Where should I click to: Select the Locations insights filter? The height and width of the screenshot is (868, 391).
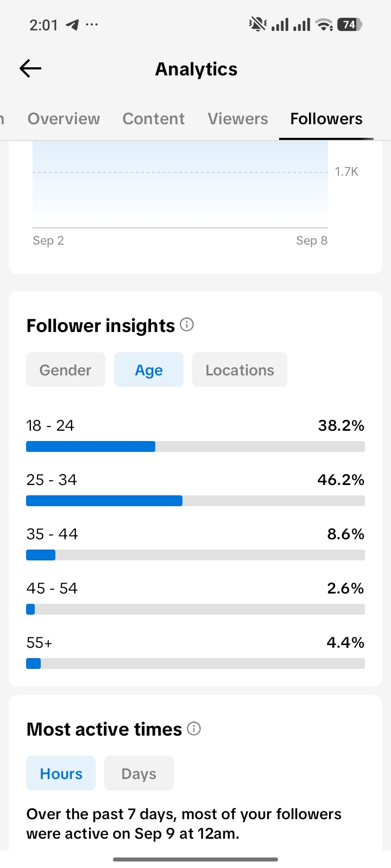point(239,369)
